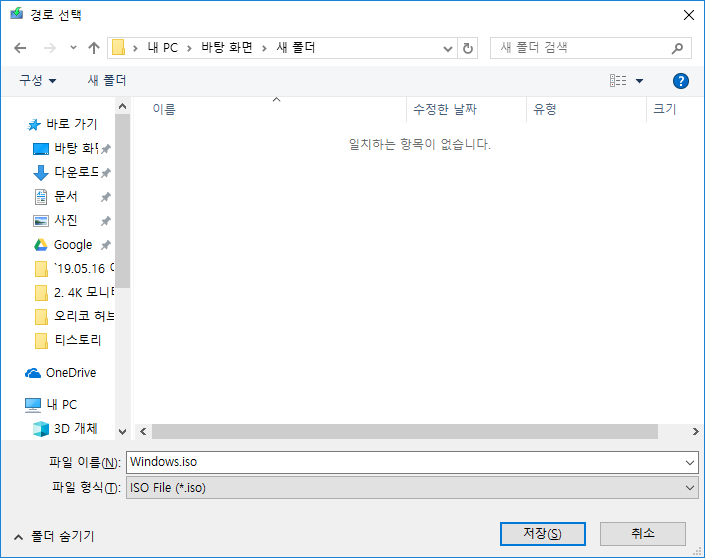Click the '내 PC' monitor icon in sidebar
Image resolution: width=705 pixels, height=558 pixels.
click(33, 405)
